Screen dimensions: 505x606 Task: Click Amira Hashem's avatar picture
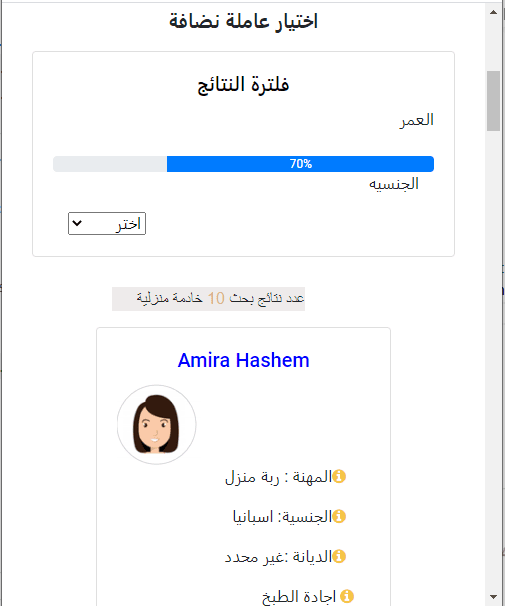click(156, 424)
